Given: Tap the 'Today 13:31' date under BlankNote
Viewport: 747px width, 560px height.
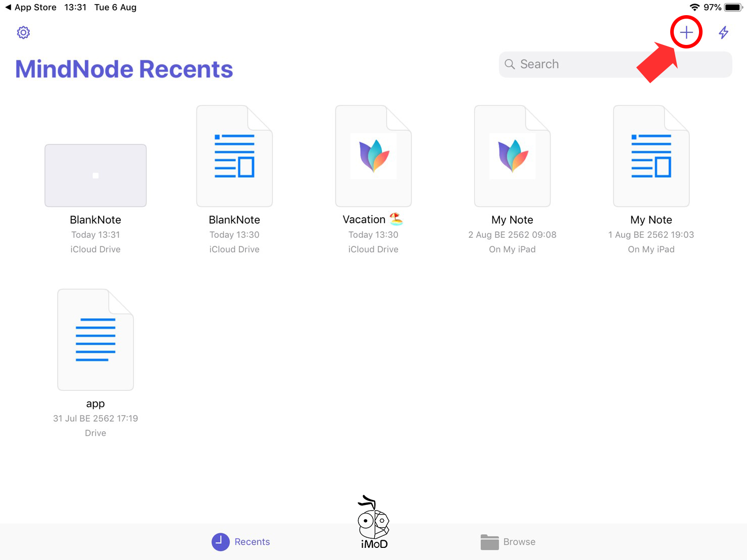Looking at the screenshot, I should point(95,235).
